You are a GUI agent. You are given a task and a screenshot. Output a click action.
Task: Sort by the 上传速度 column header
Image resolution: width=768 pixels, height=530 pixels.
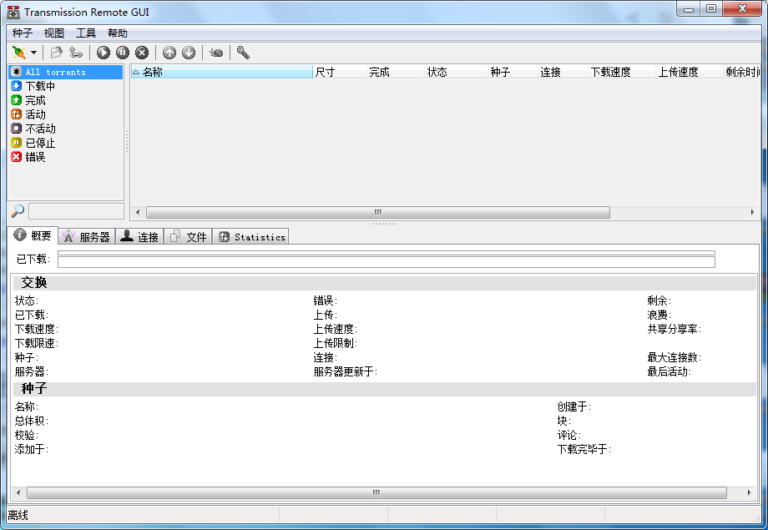pos(689,72)
